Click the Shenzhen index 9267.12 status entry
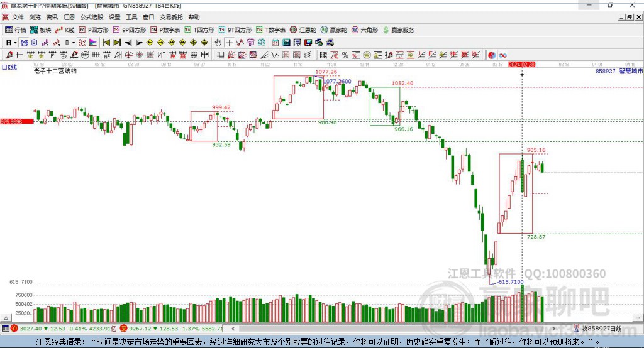 point(172,329)
